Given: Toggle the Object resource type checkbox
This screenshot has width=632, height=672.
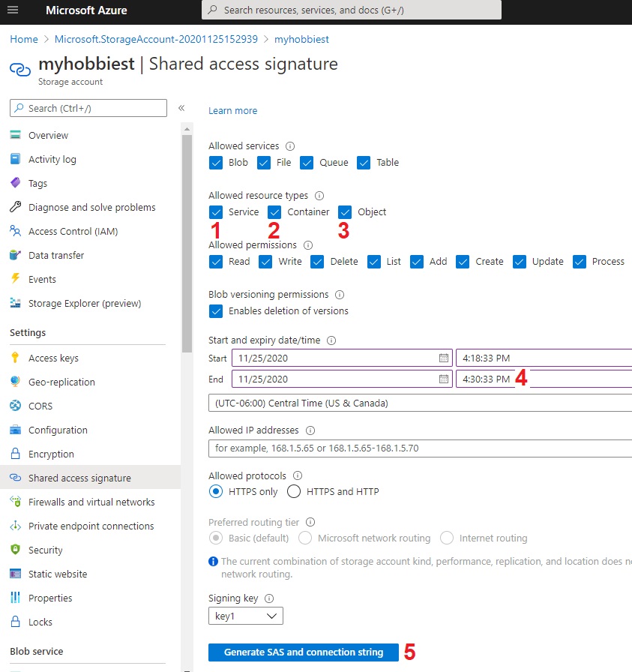Looking at the screenshot, I should pos(345,212).
